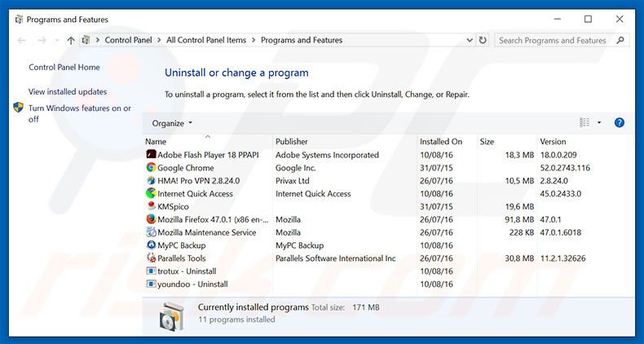The image size is (644, 344).
Task: Expand the chevron before Control Panel breadcrumb
Action: (x=98, y=40)
